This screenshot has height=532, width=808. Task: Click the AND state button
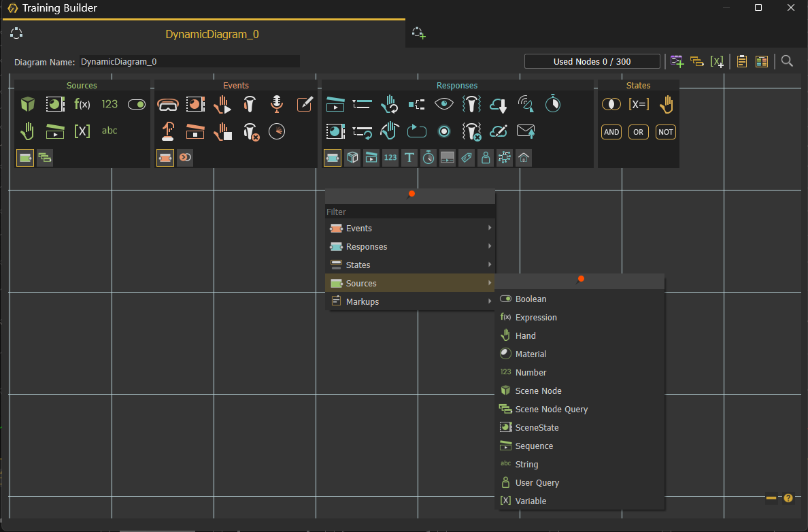tap(611, 132)
